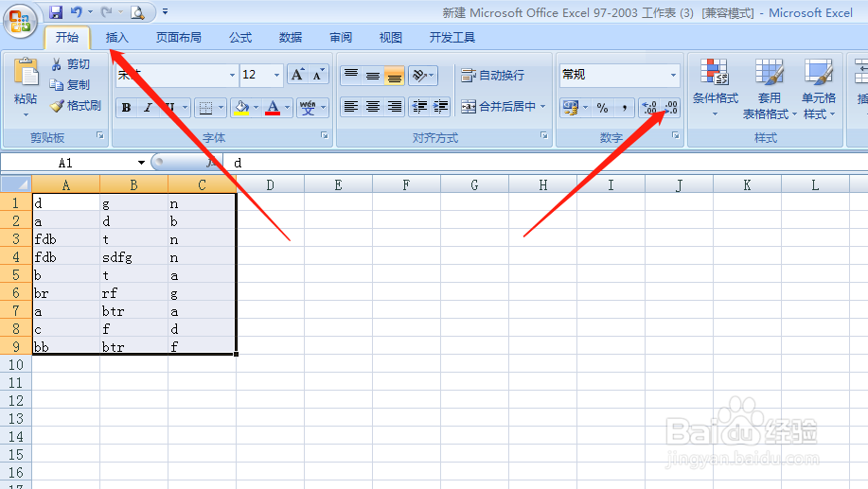868x489 pixels.
Task: Customize quick access toolbar dropdown
Action: 165,11
